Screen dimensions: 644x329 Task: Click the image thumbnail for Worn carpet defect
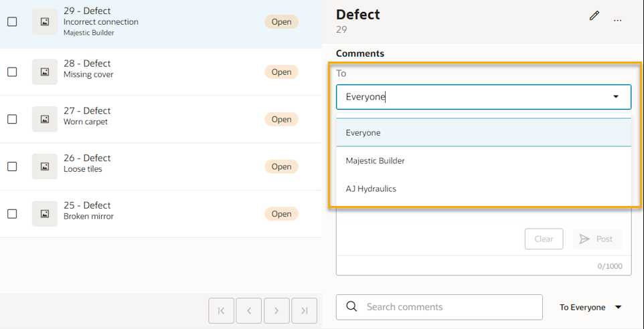(x=45, y=119)
